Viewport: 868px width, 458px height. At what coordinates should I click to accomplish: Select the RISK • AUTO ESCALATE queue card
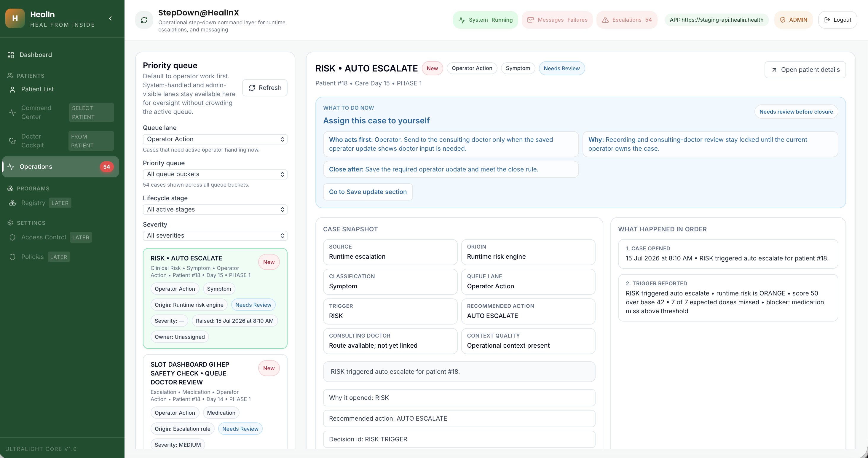pyautogui.click(x=215, y=298)
